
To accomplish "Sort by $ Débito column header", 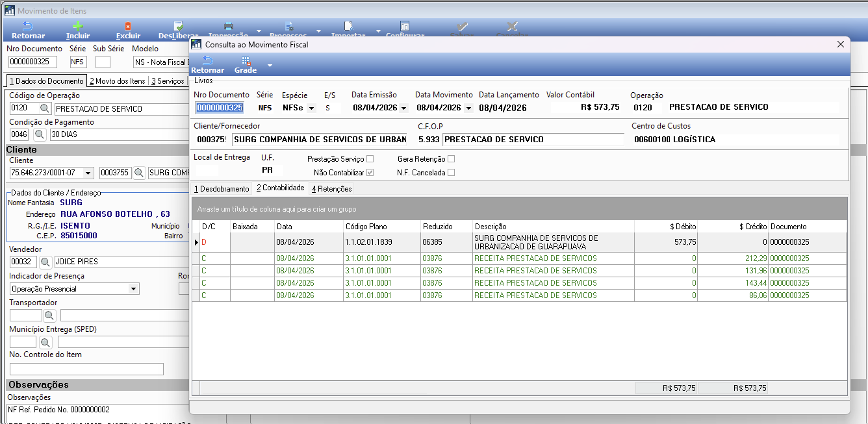I will point(666,227).
